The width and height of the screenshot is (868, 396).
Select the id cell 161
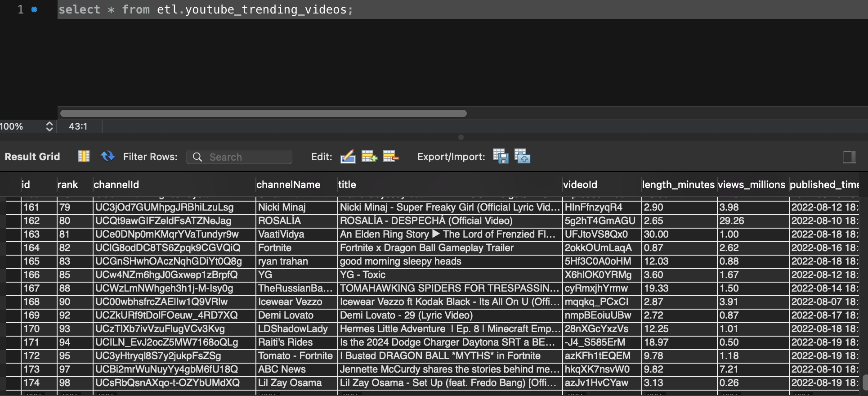coord(39,207)
